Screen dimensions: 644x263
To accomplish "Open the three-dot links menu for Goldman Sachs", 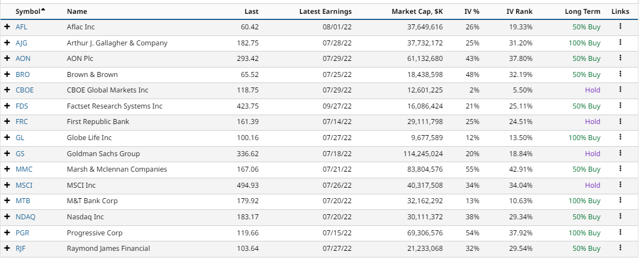I will coord(620,153).
